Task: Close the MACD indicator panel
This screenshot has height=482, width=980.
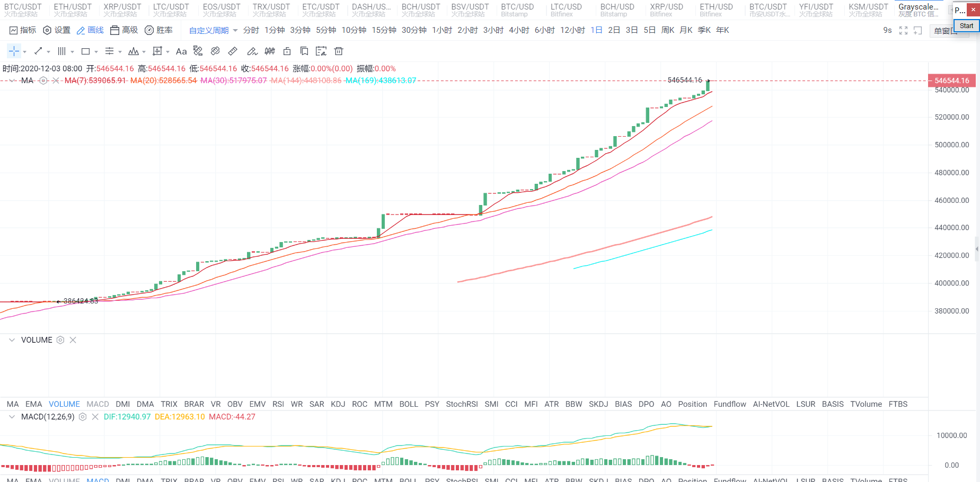Action: click(x=95, y=417)
